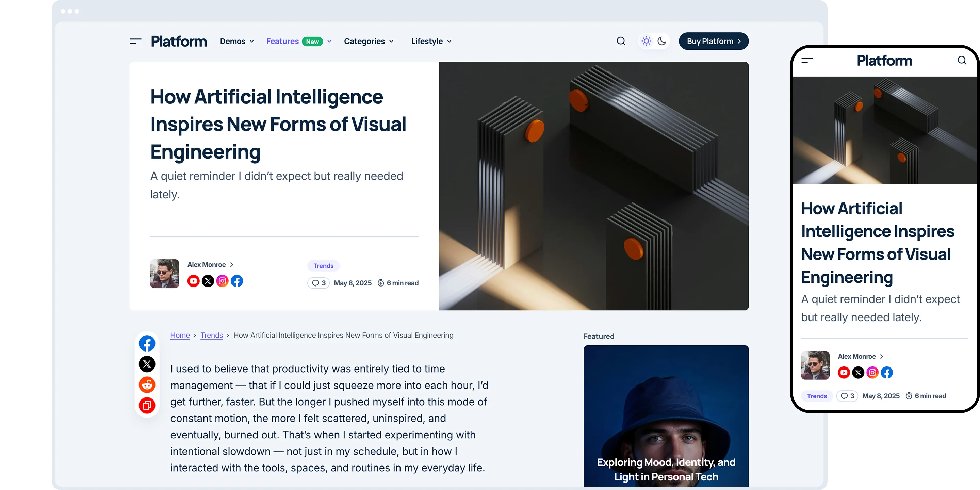Expand the Features dropdown chevron

point(329,42)
